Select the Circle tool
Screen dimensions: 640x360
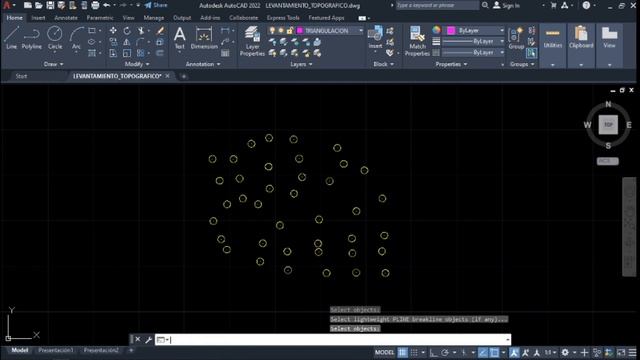click(55, 38)
